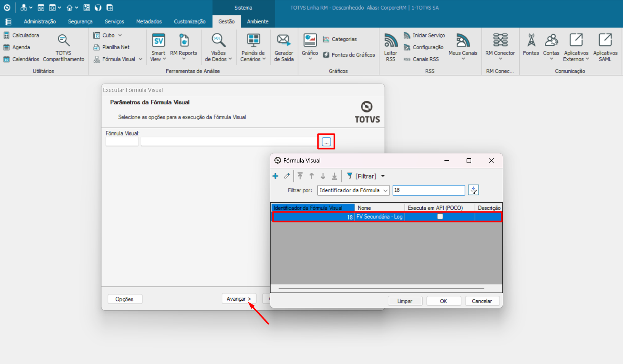Image resolution: width=623 pixels, height=364 pixels.
Task: Click the Fórmula Visual name input field
Action: click(229, 142)
